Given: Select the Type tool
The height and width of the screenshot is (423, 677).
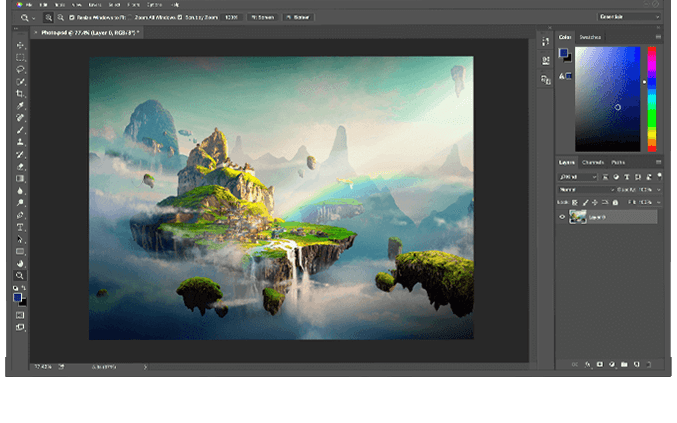Looking at the screenshot, I should click(x=20, y=227).
